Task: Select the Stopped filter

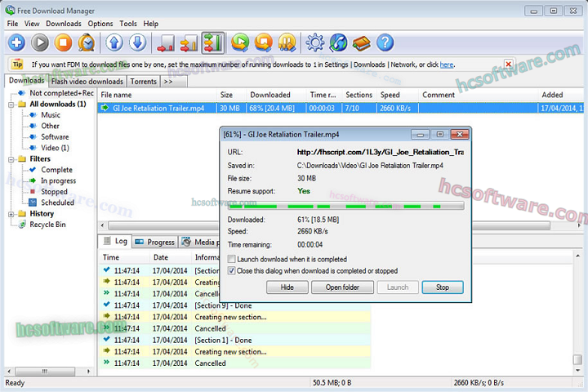Action: click(x=54, y=192)
